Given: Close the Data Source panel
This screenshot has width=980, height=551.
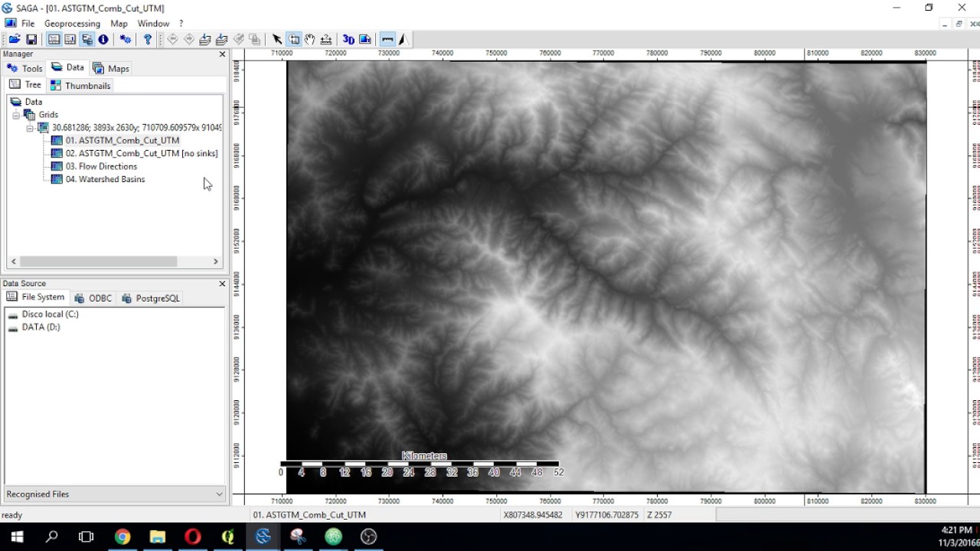Looking at the screenshot, I should pos(223,284).
